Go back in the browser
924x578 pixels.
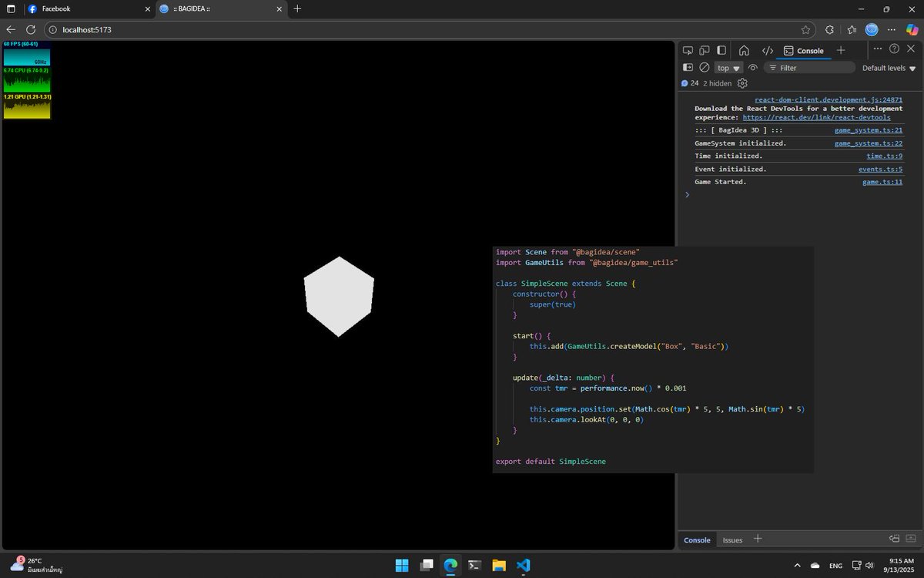point(11,29)
